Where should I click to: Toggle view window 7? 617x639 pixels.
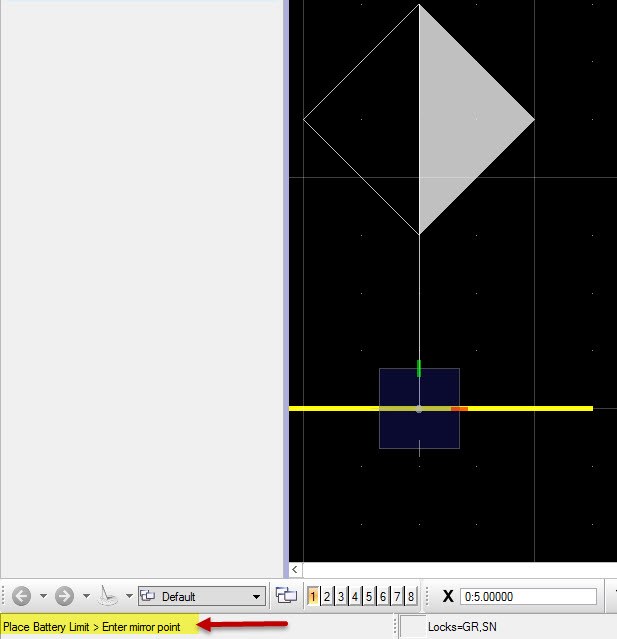[x=397, y=597]
